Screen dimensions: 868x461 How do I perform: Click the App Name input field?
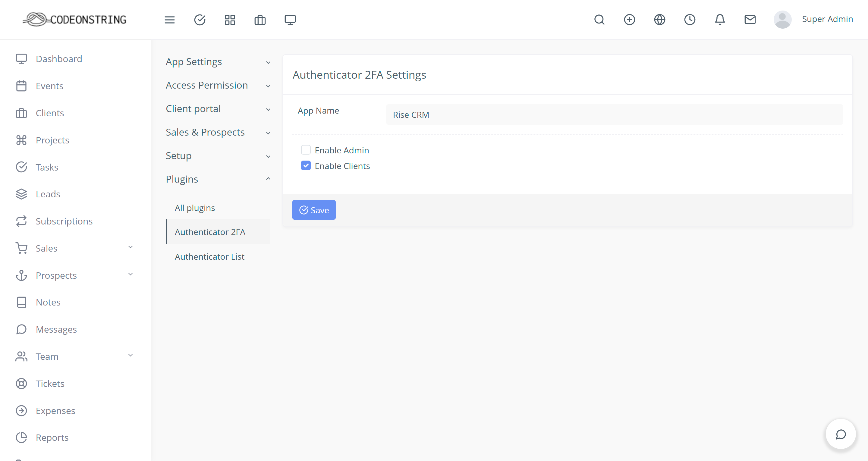[x=614, y=114]
